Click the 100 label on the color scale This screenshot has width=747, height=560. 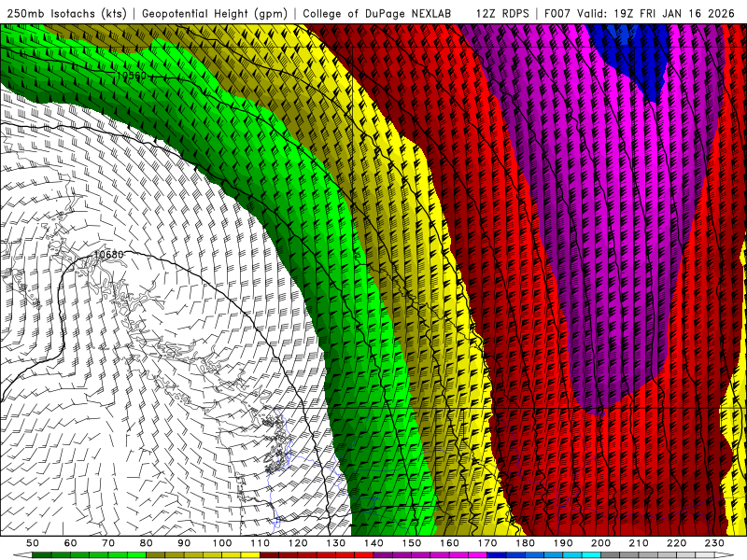[221, 543]
